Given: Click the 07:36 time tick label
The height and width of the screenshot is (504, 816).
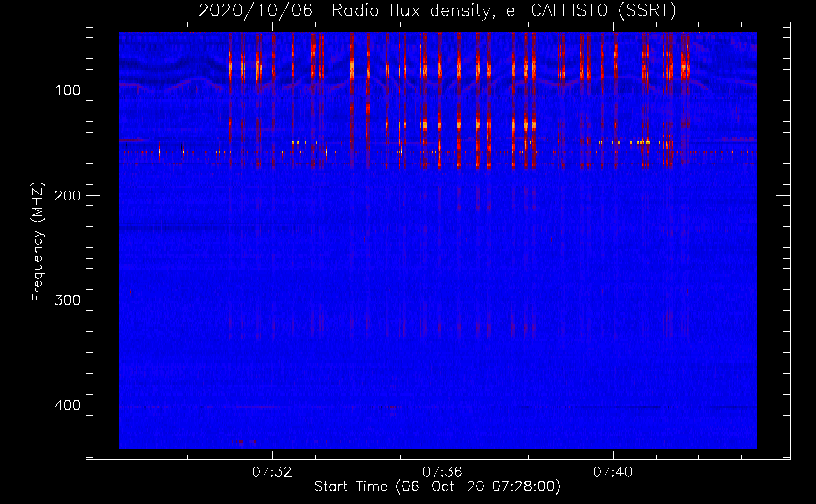Looking at the screenshot, I should click(442, 472).
